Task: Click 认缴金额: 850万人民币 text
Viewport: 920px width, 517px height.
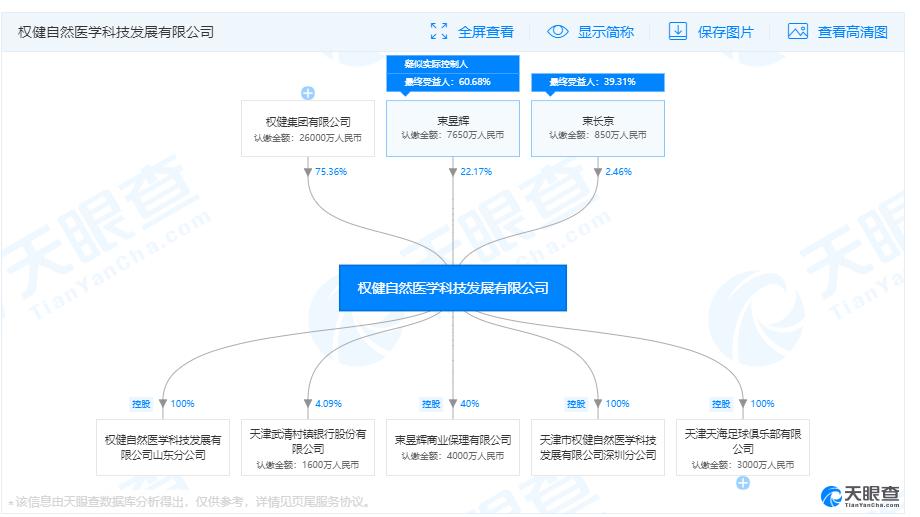Action: click(597, 135)
